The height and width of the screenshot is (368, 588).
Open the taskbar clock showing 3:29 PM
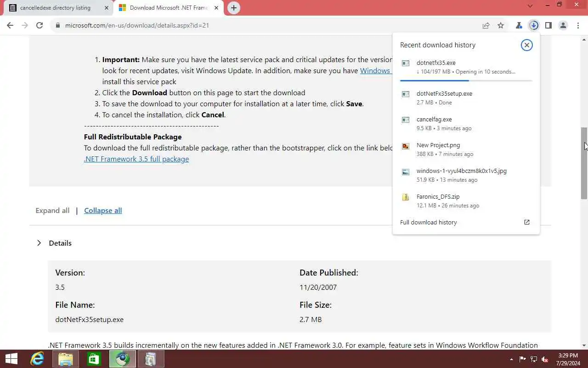[568, 359]
